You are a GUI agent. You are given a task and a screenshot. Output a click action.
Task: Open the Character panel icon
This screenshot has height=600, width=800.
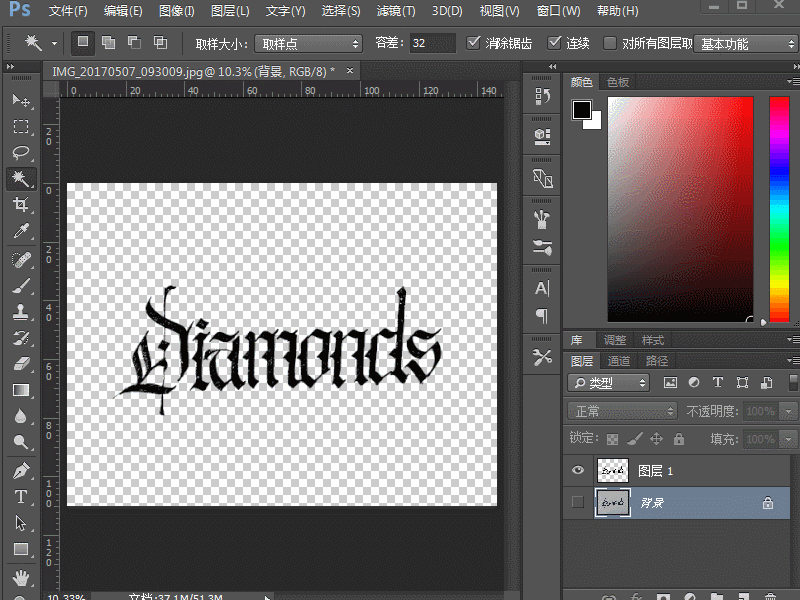pyautogui.click(x=542, y=288)
